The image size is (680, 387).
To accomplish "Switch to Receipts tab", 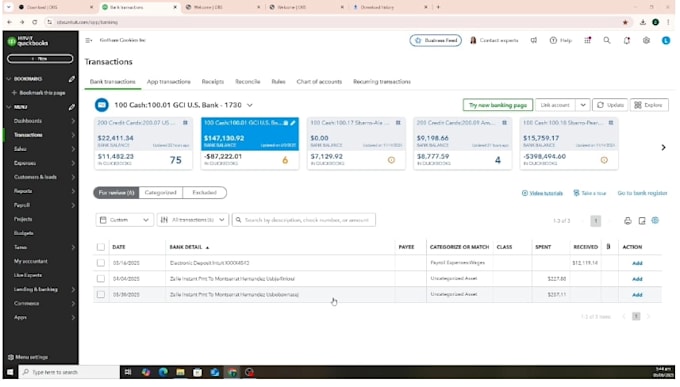I will pyautogui.click(x=213, y=82).
